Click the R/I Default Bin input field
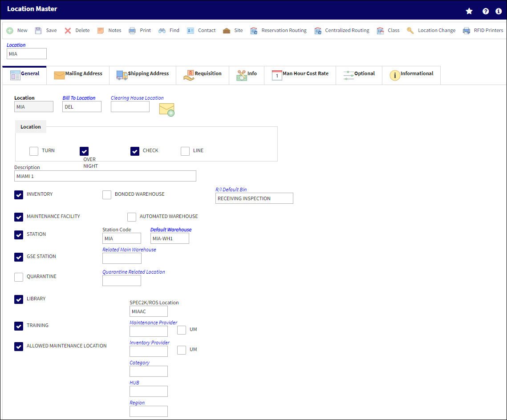507x420 pixels. (x=255, y=198)
